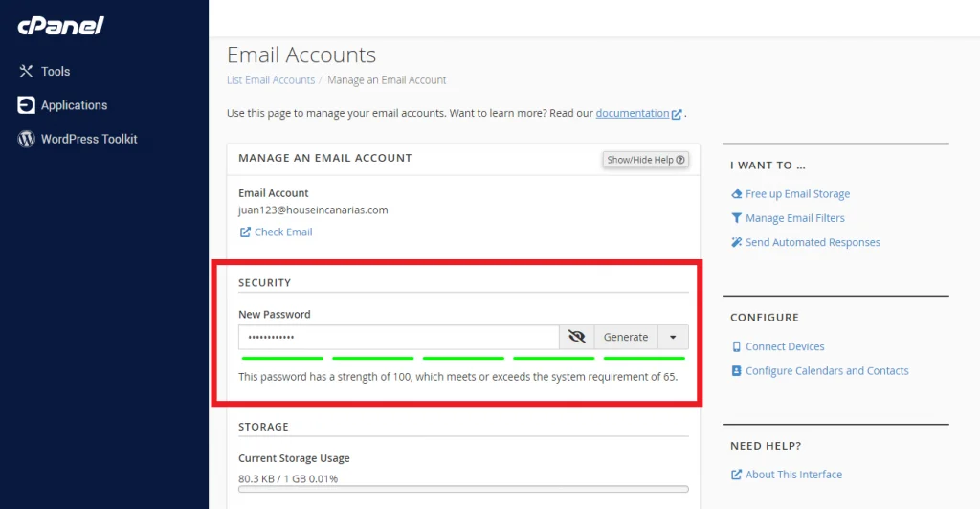Toggle password visibility with the eye icon

click(576, 337)
